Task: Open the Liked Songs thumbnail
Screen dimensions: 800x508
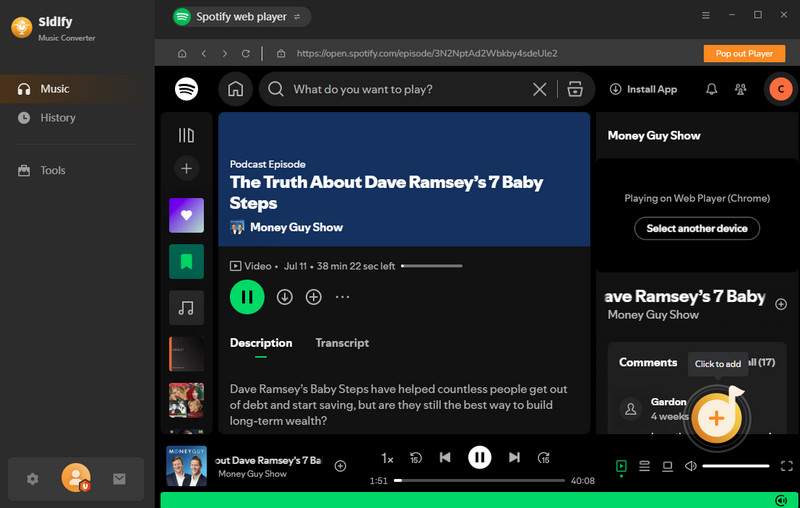Action: click(186, 215)
